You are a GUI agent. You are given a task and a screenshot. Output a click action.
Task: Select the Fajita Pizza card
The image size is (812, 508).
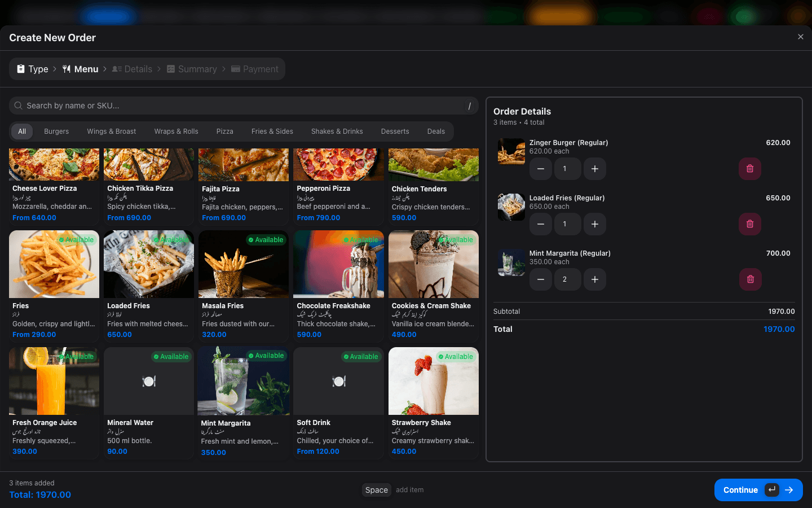coord(244,187)
